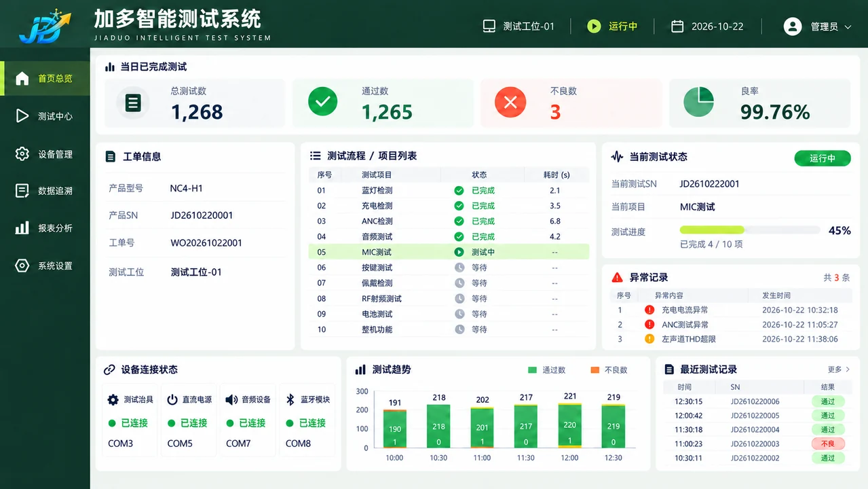Go to 测试中心 in the sidebar
The image size is (868, 489).
pyautogui.click(x=45, y=116)
